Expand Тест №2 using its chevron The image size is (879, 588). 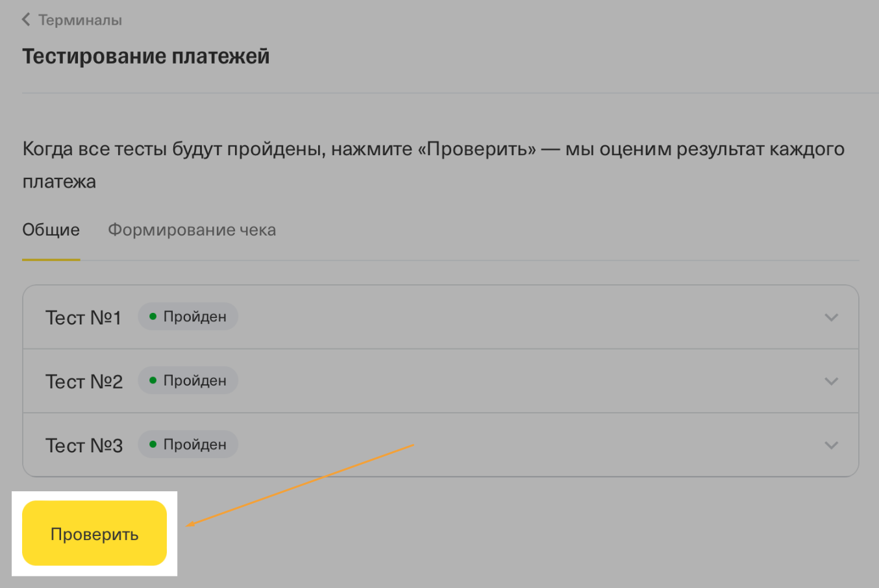(831, 381)
